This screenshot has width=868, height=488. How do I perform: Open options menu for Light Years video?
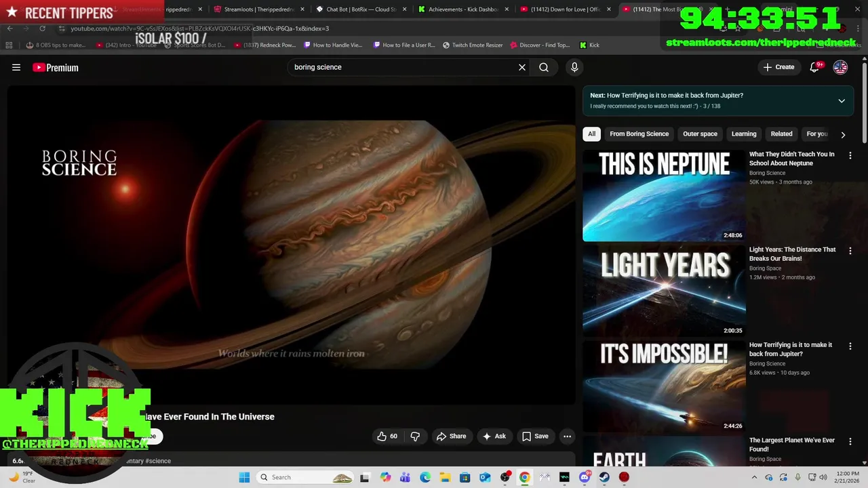[850, 251]
